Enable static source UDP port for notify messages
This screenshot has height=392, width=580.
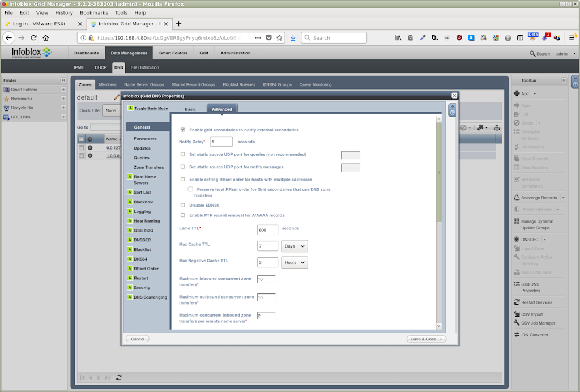183,167
